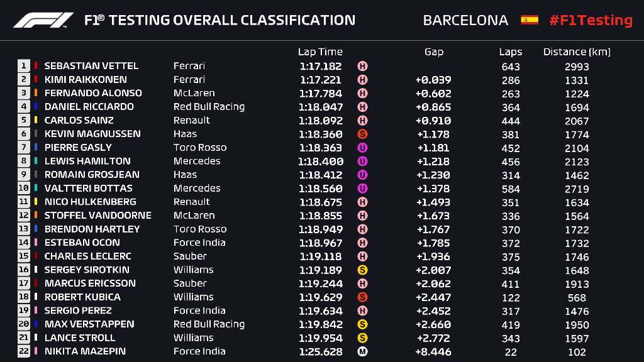644x362 pixels.
Task: Click Sergey Sirotkin's yellow soft tyre icon
Action: coord(362,270)
